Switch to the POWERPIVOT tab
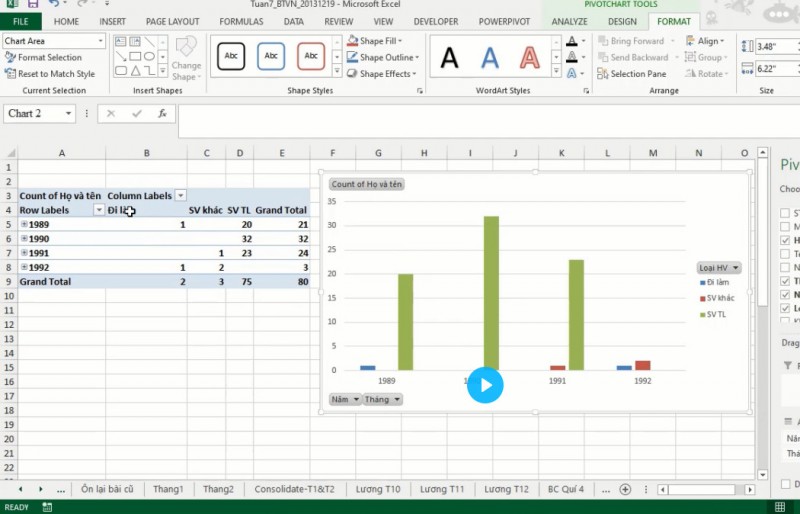This screenshot has width=800, height=514. coord(504,21)
